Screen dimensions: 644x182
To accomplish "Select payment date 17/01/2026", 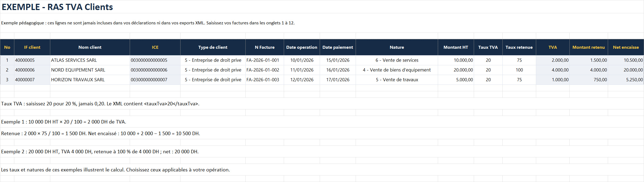I will tap(338, 80).
